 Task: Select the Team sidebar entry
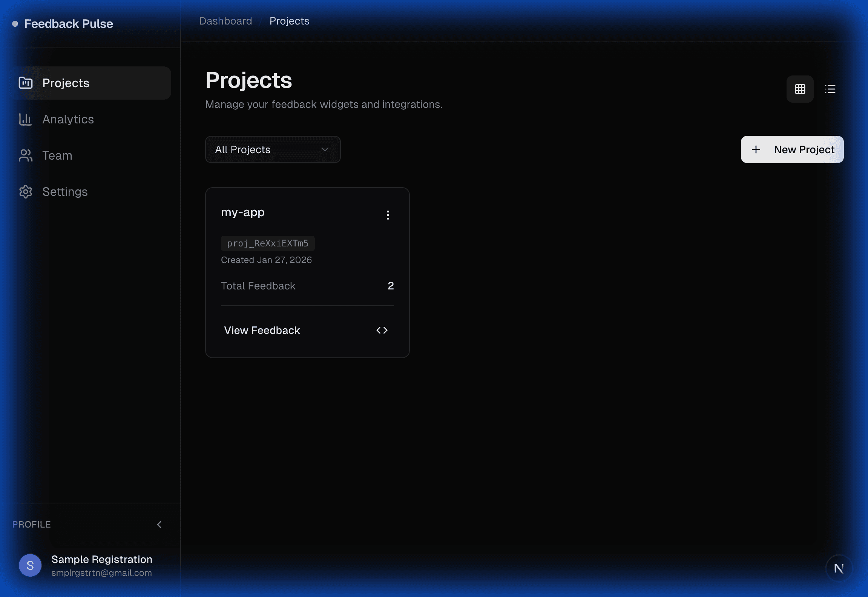57,155
